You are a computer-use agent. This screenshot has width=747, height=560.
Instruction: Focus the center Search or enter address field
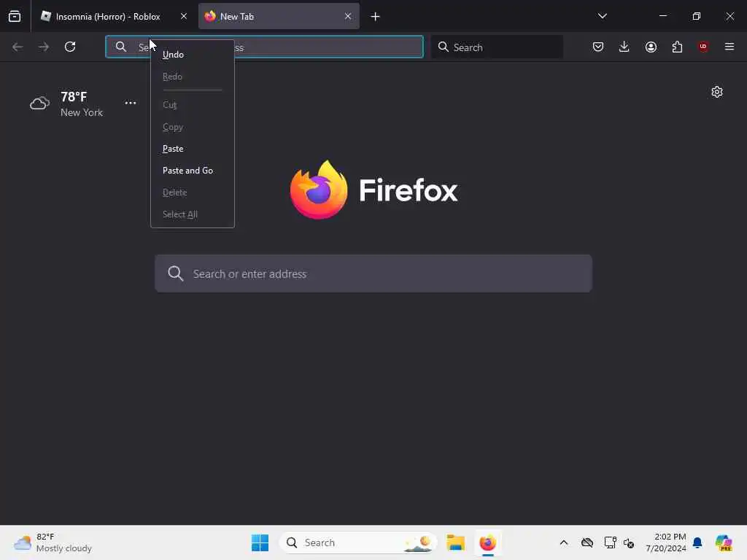click(373, 274)
